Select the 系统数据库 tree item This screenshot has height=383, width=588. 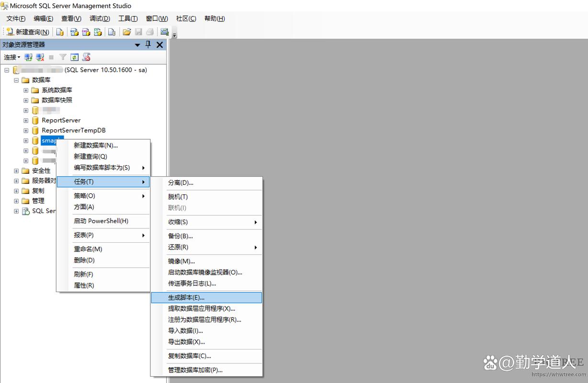tap(57, 90)
